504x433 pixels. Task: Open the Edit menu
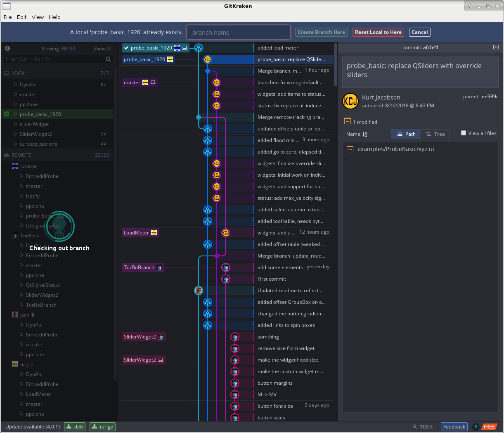point(22,17)
